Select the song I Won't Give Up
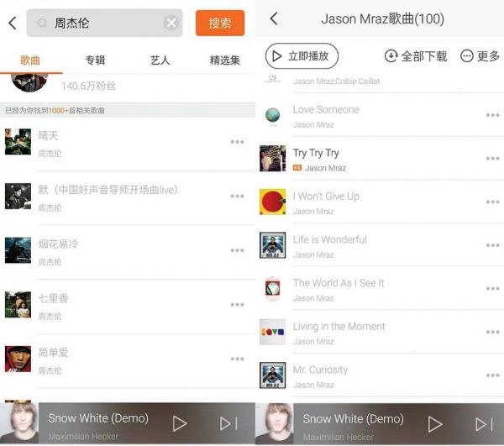This screenshot has height=446, width=504. pos(380,202)
